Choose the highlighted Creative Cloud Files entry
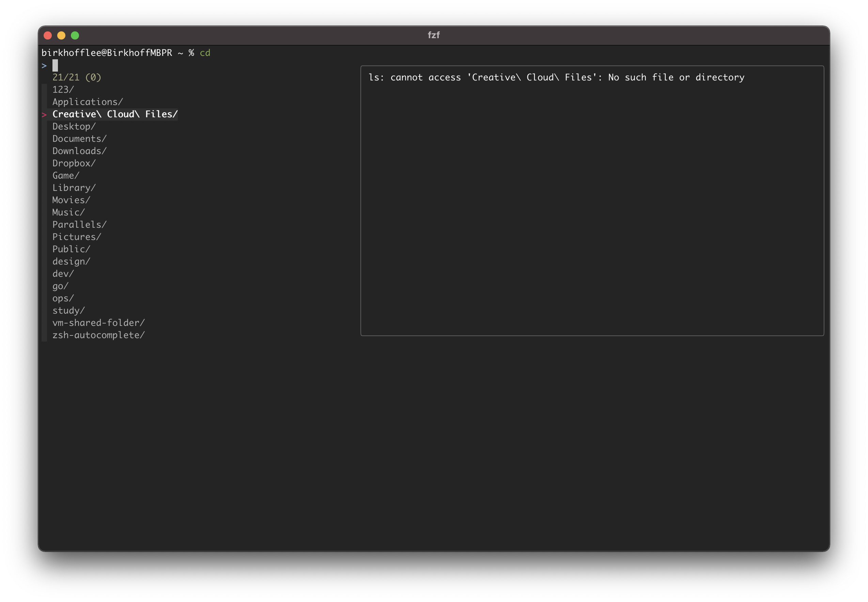Image resolution: width=868 pixels, height=602 pixels. coord(114,114)
